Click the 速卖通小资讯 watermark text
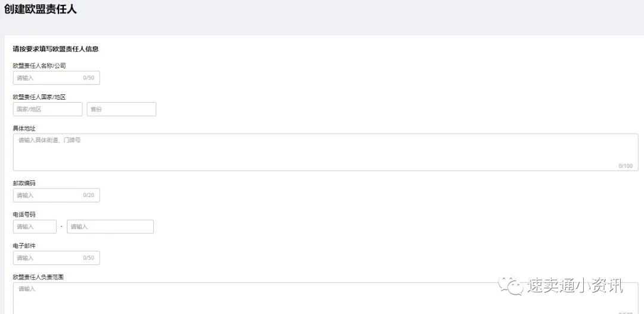The image size is (644, 314). tap(575, 285)
